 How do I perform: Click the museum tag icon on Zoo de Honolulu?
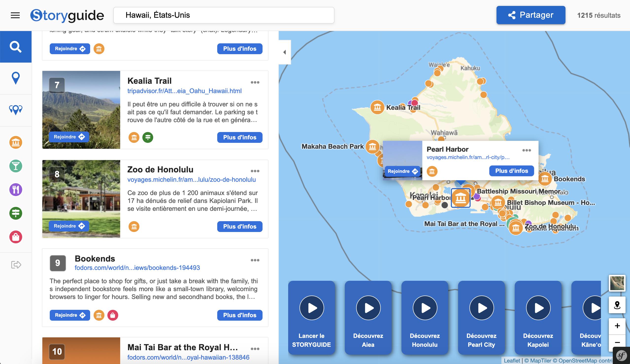point(134,227)
